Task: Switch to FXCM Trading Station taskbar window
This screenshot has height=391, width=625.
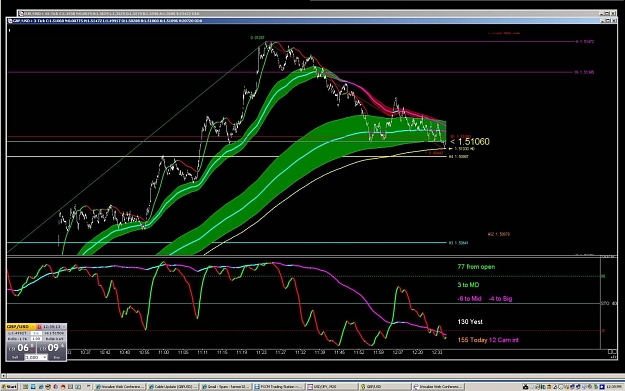Action: pyautogui.click(x=279, y=387)
